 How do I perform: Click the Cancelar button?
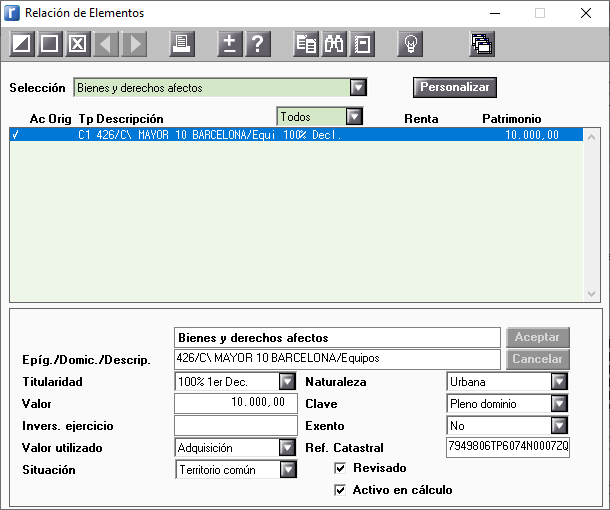click(x=538, y=359)
